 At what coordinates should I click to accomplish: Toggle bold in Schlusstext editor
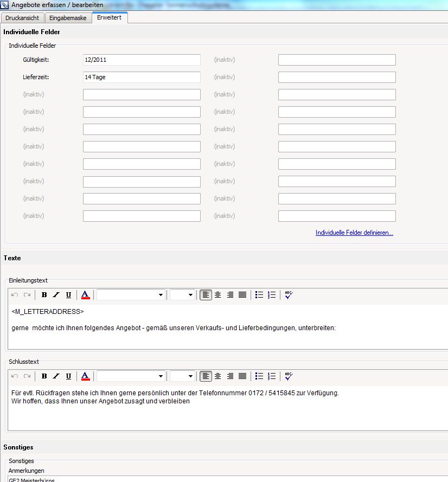click(44, 376)
